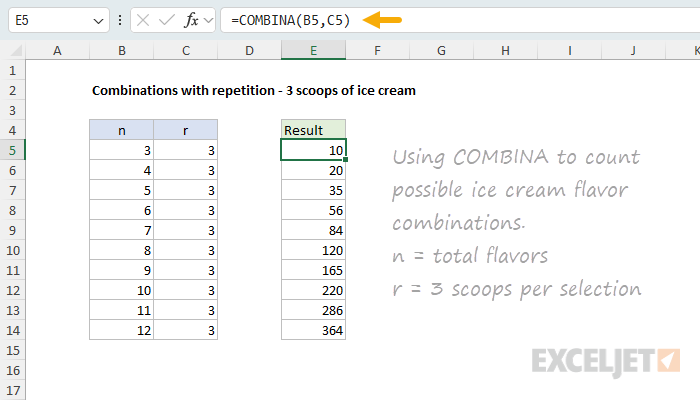Click the Cancel (X) formula icon
This screenshot has width=700, height=400.
click(143, 20)
